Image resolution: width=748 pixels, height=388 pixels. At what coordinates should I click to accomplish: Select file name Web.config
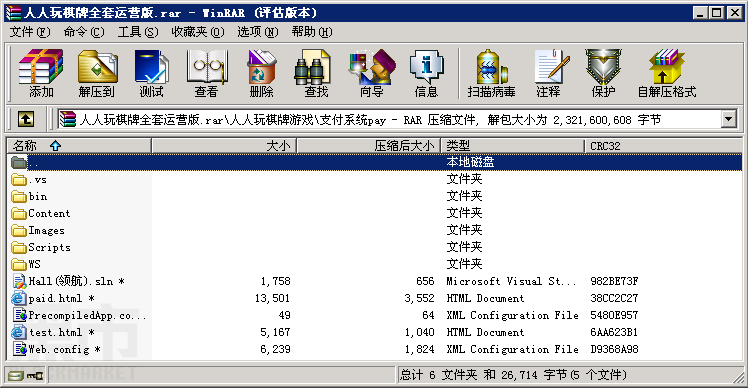(64, 349)
